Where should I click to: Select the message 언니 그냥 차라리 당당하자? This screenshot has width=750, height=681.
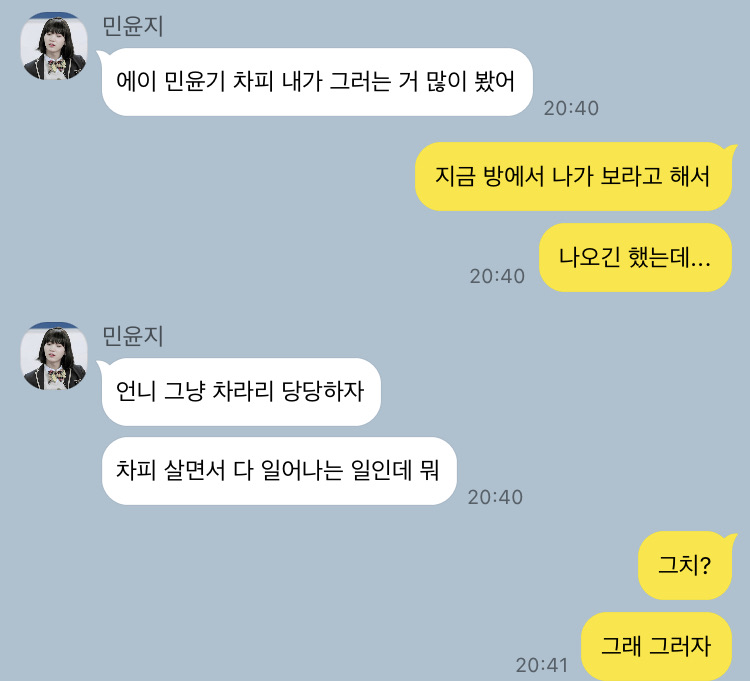point(240,392)
